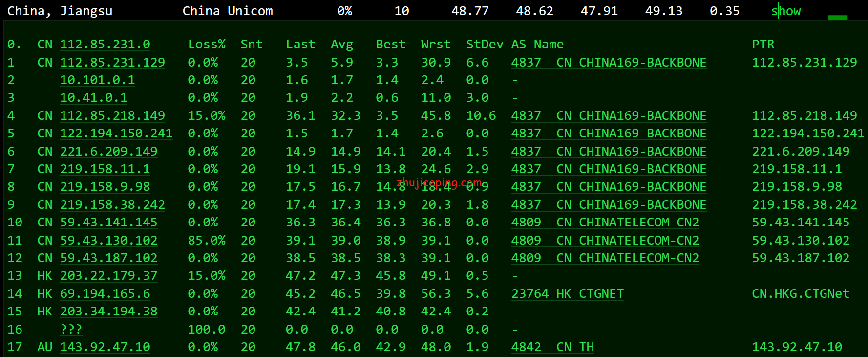Select 0.35 value in top row
This screenshot has width=868, height=357.
(x=725, y=11)
